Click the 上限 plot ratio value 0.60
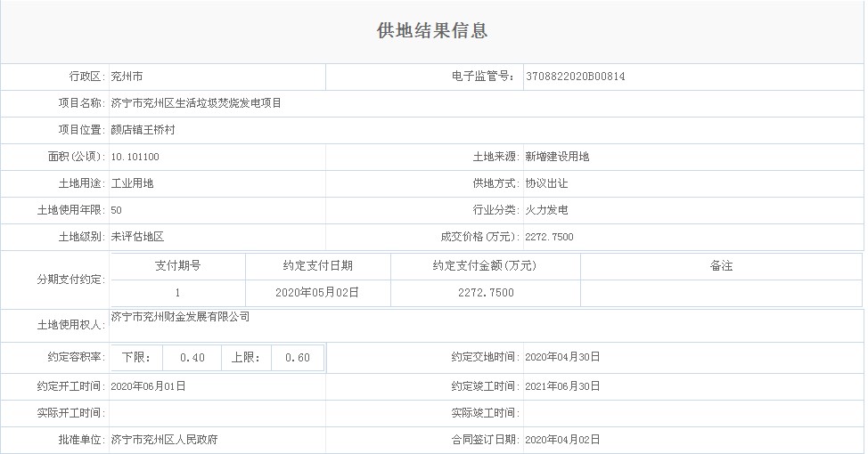Image resolution: width=868 pixels, height=454 pixels. pos(297,358)
